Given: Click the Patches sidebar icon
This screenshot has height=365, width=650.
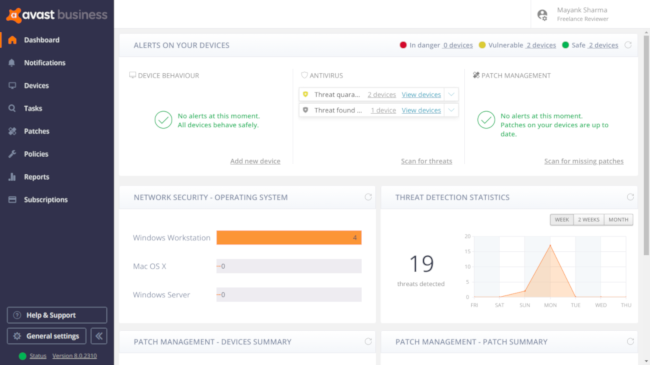Looking at the screenshot, I should click(x=12, y=131).
